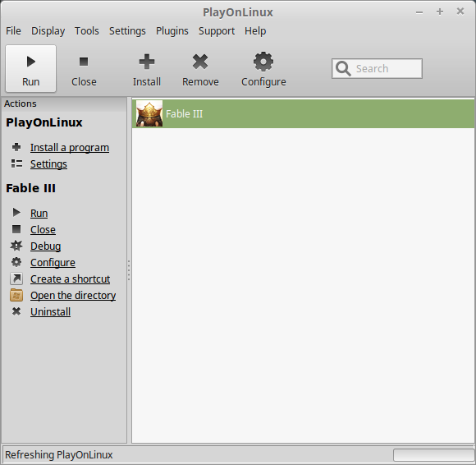Click the sidebar Close link
Viewport: 476px width, 465px height.
43,230
